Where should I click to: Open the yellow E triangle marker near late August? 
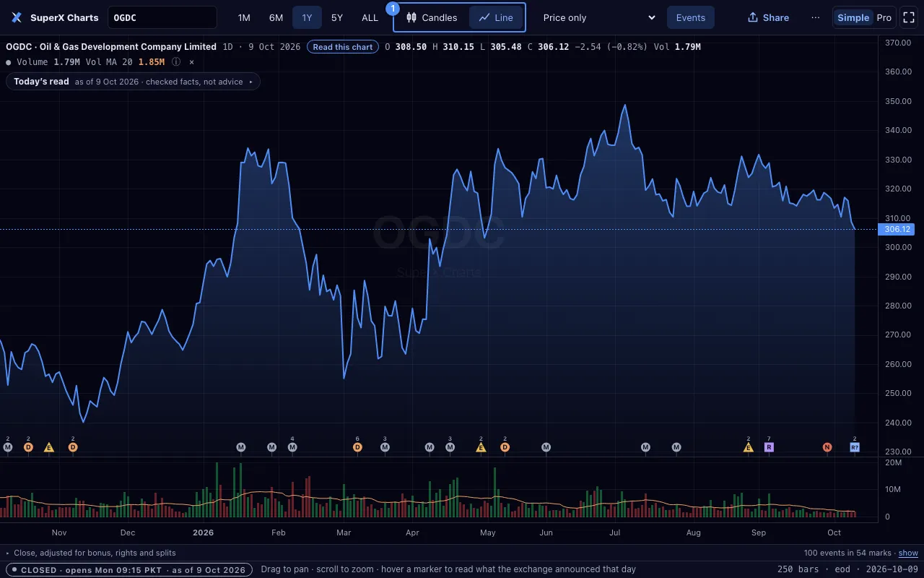[749, 447]
